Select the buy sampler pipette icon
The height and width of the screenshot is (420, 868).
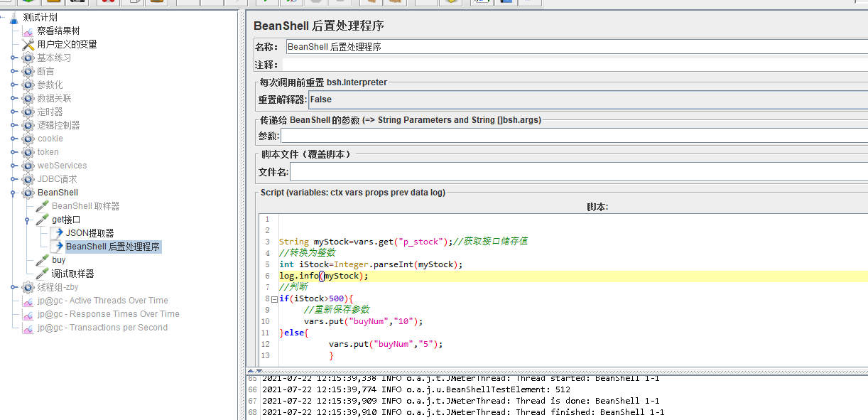click(42, 260)
